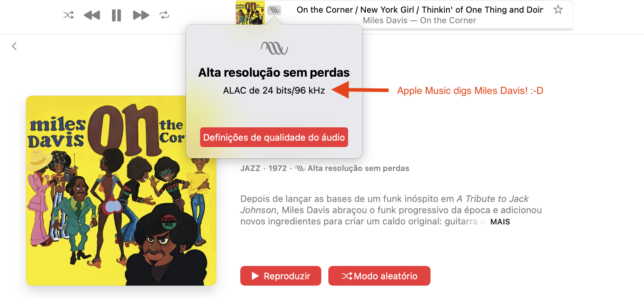
Task: Expand description with MAIS
Action: click(500, 222)
